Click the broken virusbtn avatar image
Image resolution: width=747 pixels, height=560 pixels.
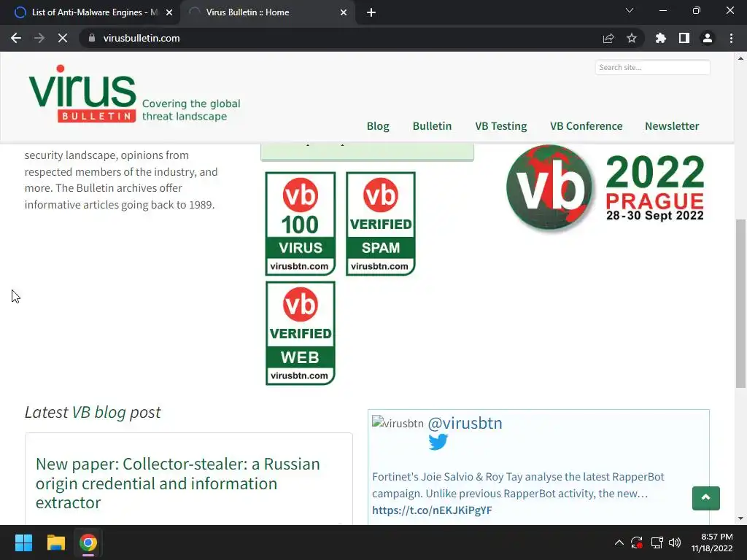coord(398,422)
